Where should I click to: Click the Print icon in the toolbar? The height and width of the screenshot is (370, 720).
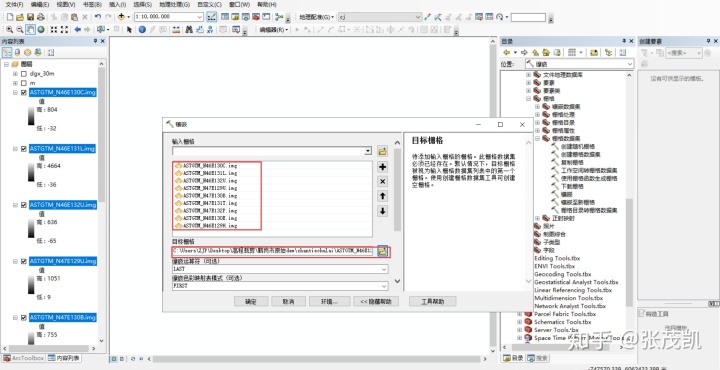40,17
